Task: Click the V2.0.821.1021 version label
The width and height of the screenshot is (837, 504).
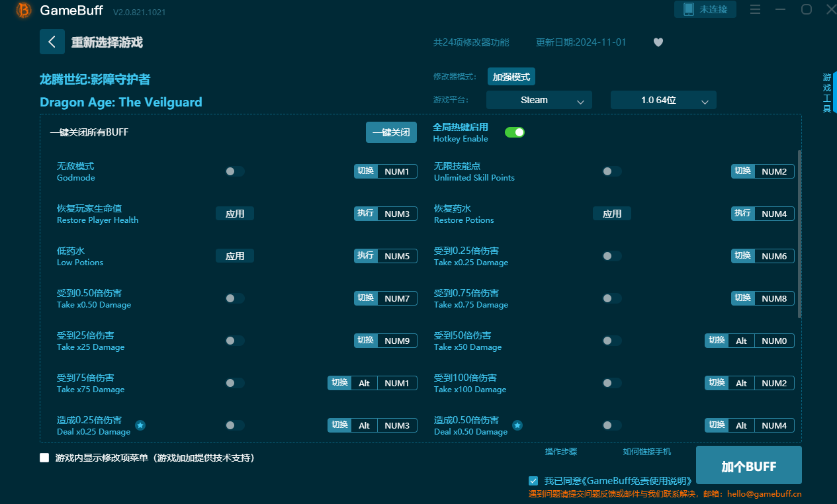Action: [140, 13]
